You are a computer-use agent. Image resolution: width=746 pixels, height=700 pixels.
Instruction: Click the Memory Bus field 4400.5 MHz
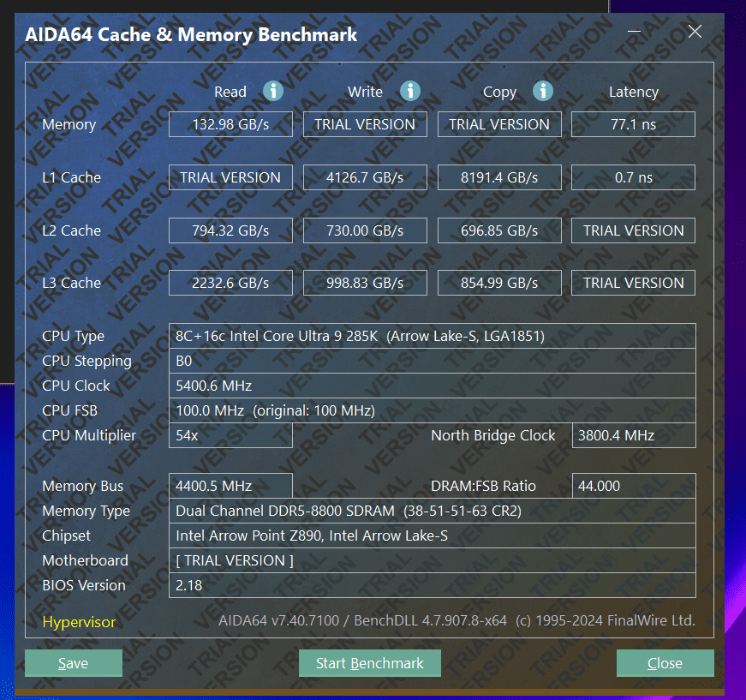pos(230,486)
